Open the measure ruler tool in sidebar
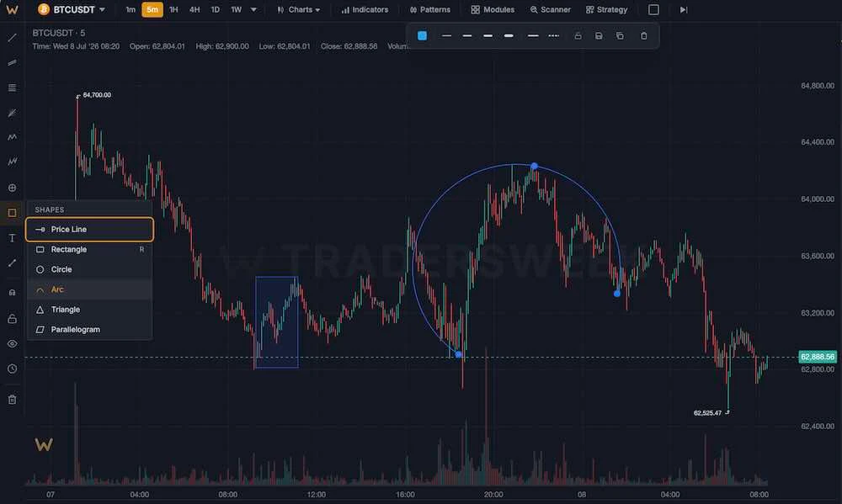The width and height of the screenshot is (842, 504). pos(12,263)
